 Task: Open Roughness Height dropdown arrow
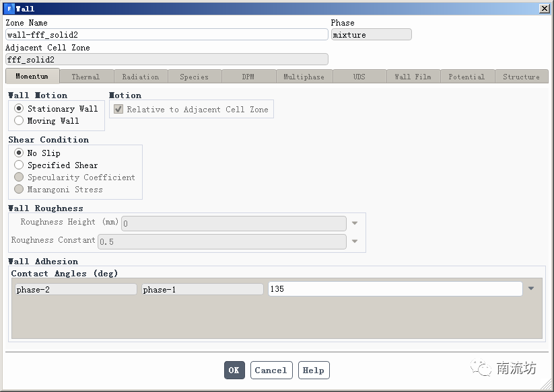[x=355, y=223]
